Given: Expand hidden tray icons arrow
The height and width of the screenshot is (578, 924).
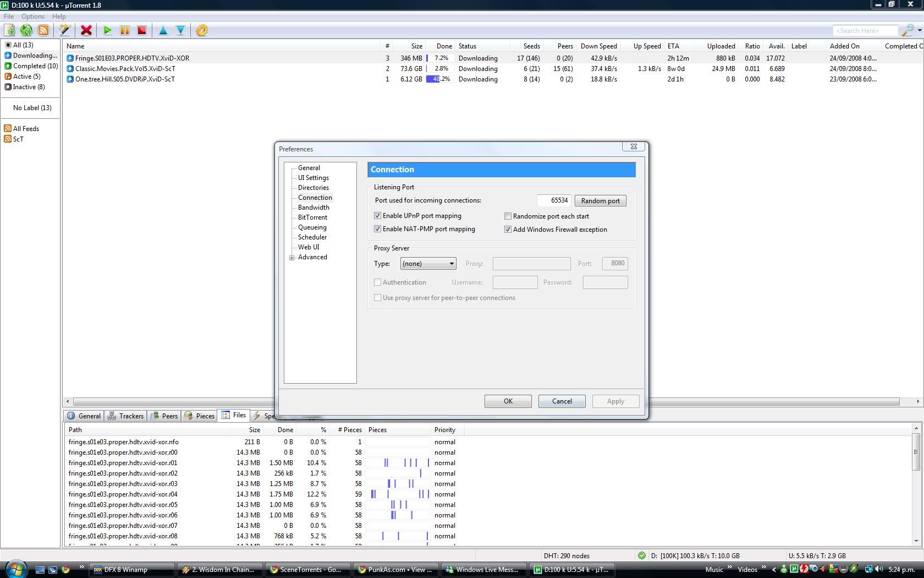Looking at the screenshot, I should [x=774, y=570].
